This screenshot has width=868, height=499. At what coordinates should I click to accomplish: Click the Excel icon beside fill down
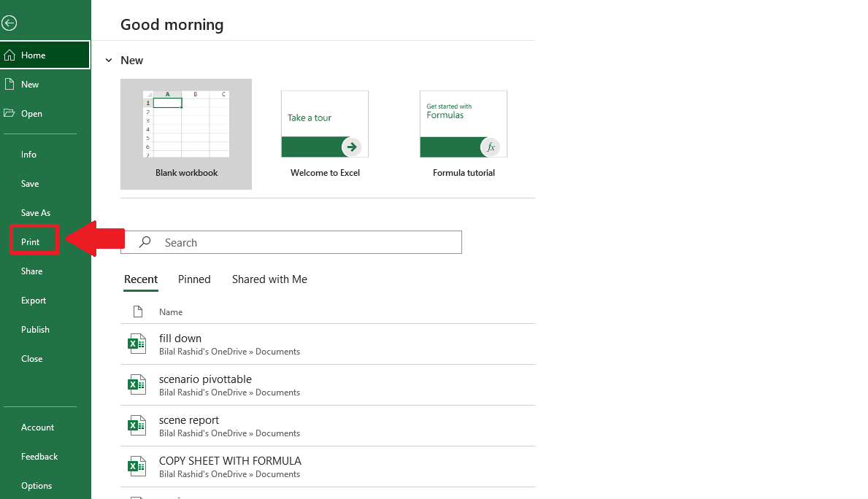(x=137, y=344)
